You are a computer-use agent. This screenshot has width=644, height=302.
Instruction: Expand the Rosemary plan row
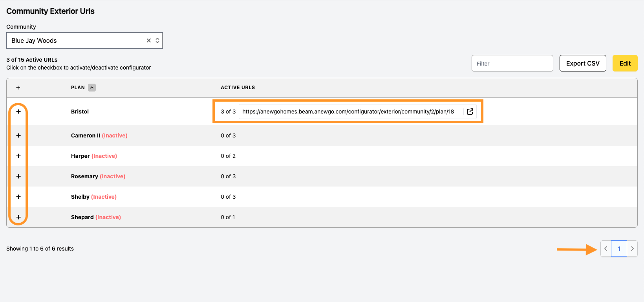(18, 176)
